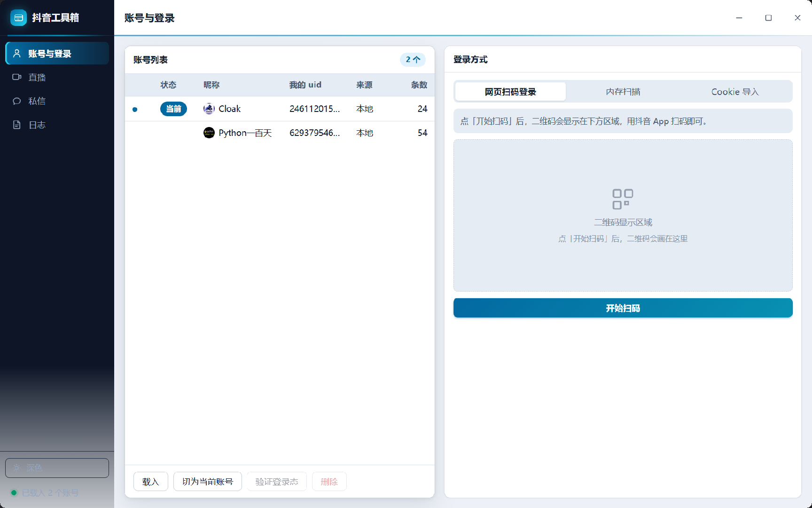Click the QR code placeholder icon
The width and height of the screenshot is (812, 508).
point(623,199)
